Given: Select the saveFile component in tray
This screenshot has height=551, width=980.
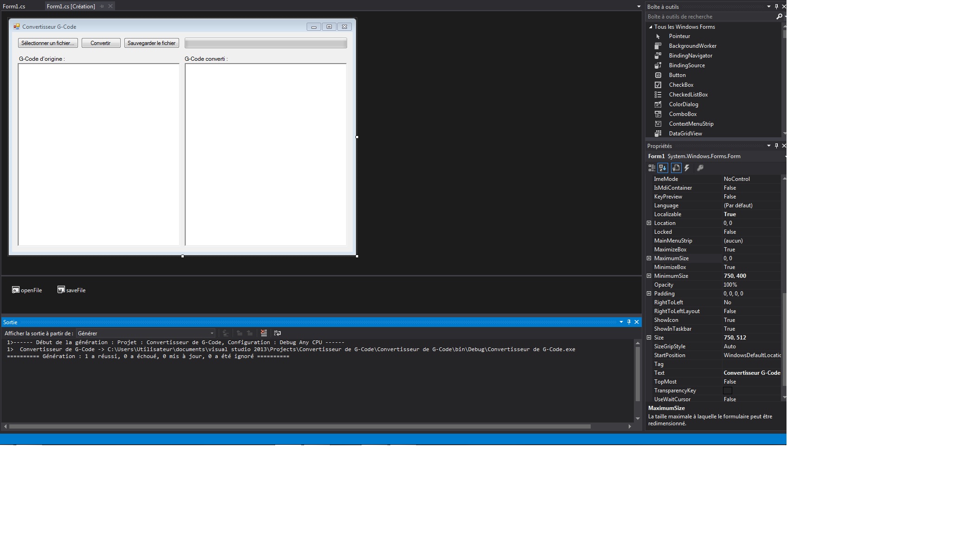Looking at the screenshot, I should pyautogui.click(x=71, y=290).
